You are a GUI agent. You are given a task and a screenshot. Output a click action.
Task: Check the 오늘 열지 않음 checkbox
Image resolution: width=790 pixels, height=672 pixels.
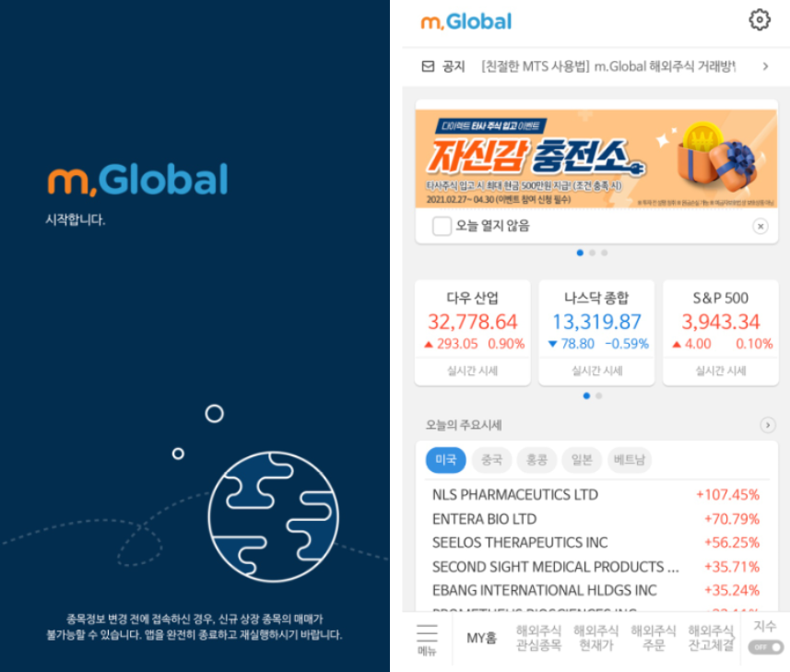[442, 226]
